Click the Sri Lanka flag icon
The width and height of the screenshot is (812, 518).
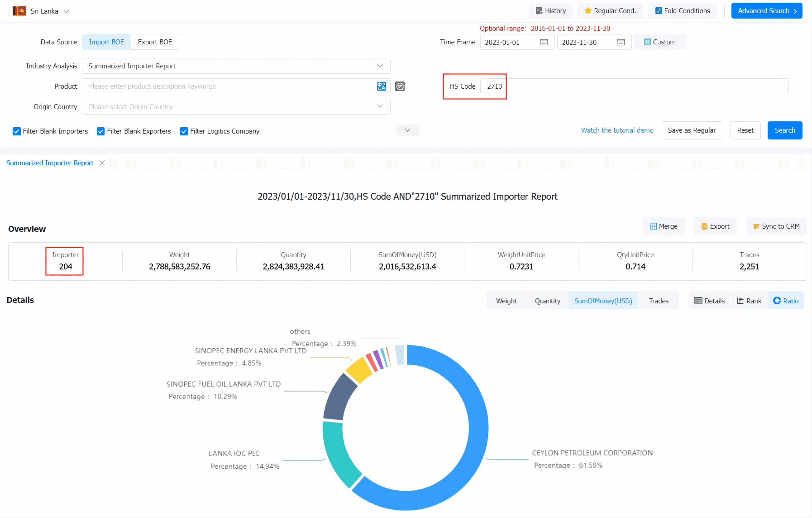(19, 11)
